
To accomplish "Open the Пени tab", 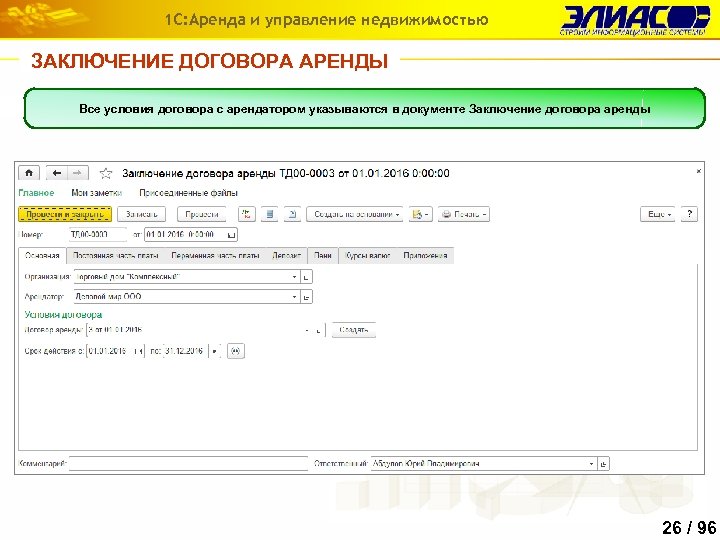I will (x=323, y=255).
